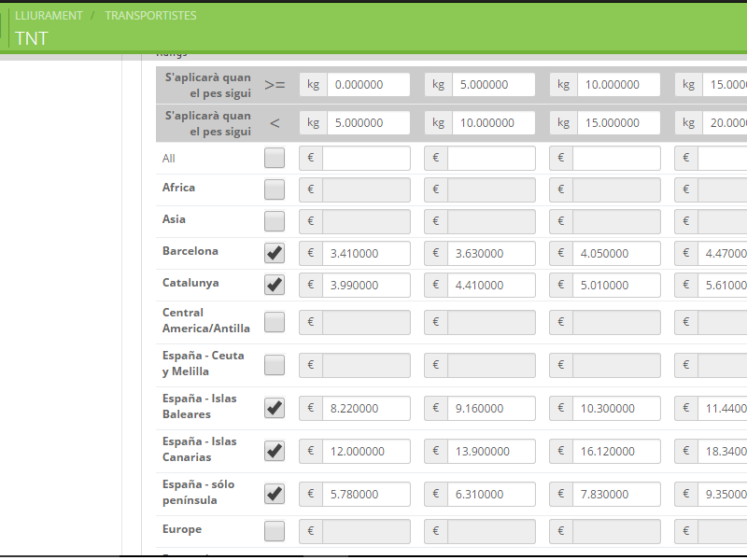Edit Barcelona price 3.630000
Viewport: 747px width, 560px height.
(x=491, y=253)
